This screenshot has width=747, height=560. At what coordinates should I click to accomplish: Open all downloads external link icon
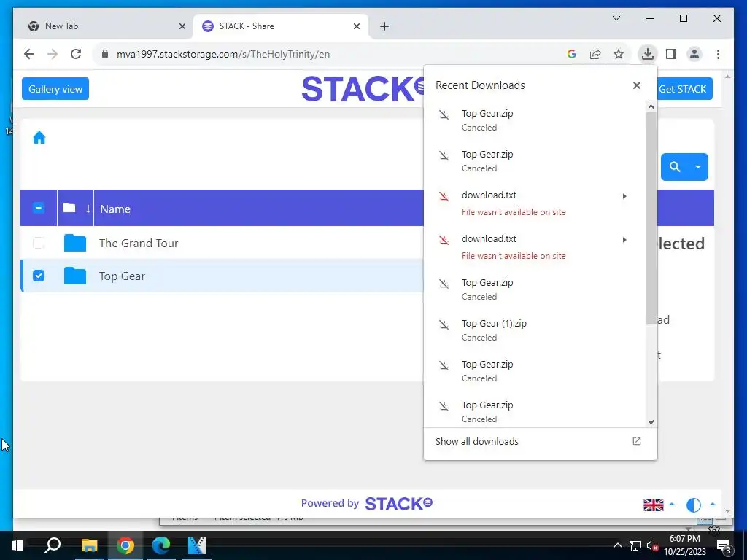[x=636, y=441]
